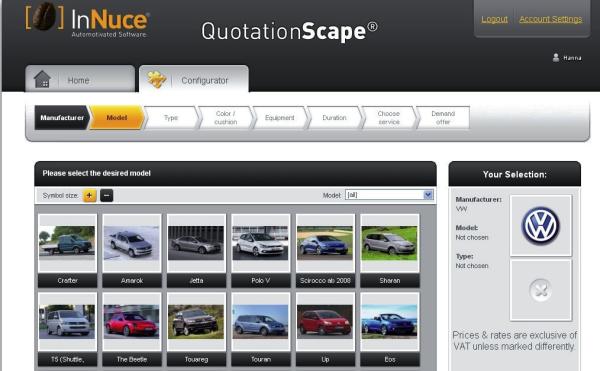This screenshot has height=371, width=600.
Task: Click the VW logo in selection panel
Action: point(541,226)
